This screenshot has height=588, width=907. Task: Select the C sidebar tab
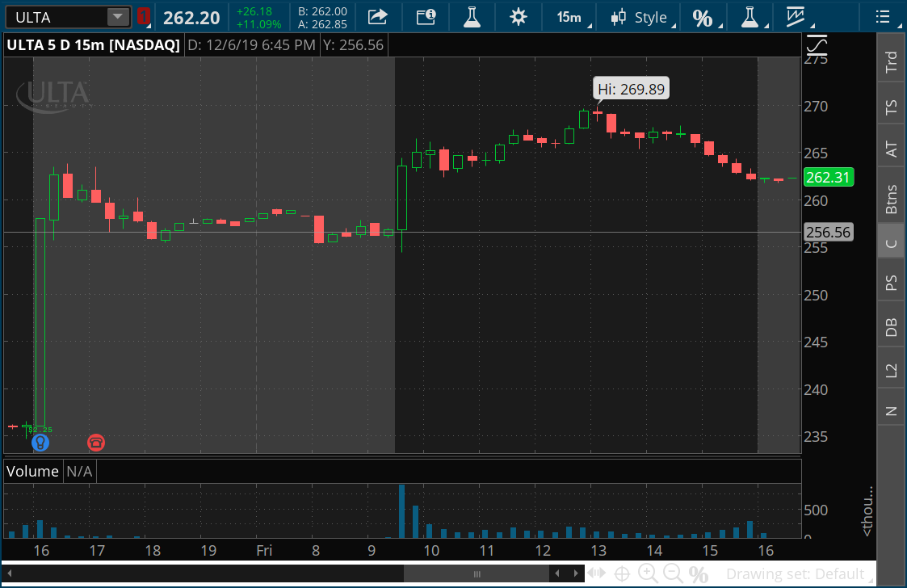pyautogui.click(x=891, y=243)
